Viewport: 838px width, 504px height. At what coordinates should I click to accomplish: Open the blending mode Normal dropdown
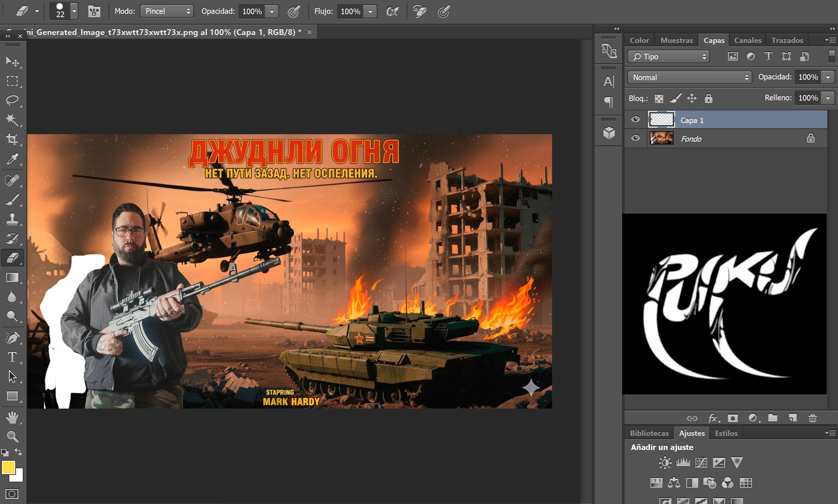tap(690, 78)
